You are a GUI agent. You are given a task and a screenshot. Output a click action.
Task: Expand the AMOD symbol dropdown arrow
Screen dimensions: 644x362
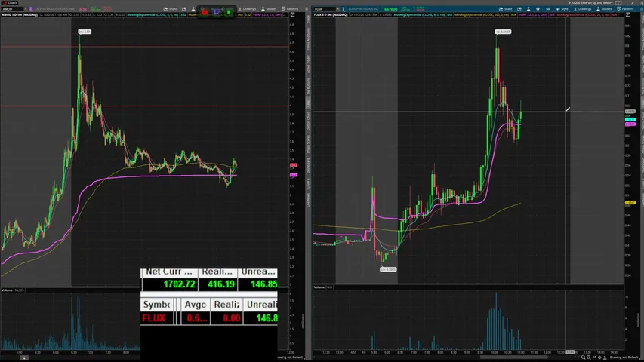pyautogui.click(x=26, y=8)
